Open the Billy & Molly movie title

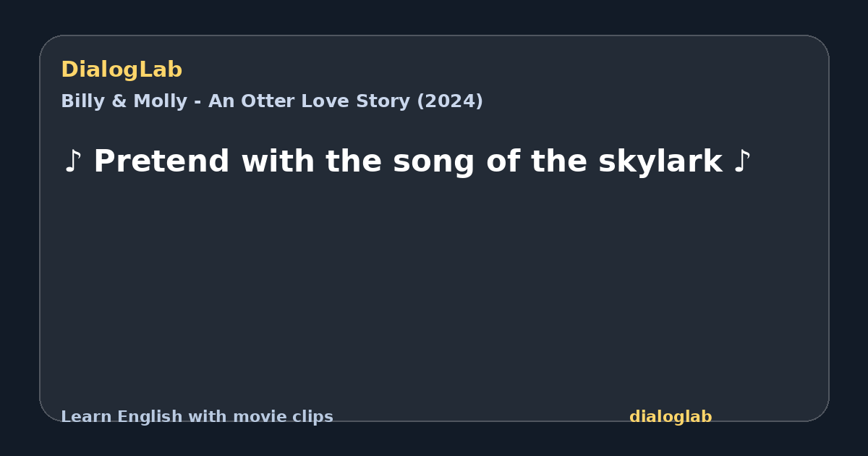[x=272, y=101]
